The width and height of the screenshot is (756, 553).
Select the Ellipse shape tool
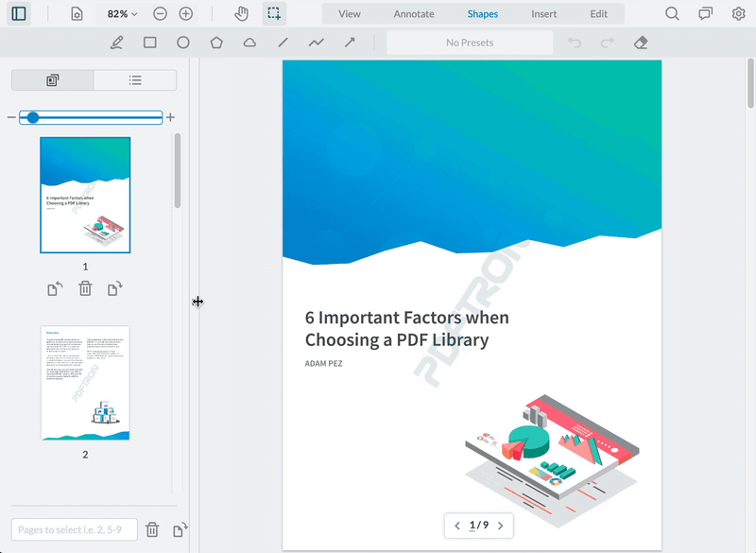point(183,43)
